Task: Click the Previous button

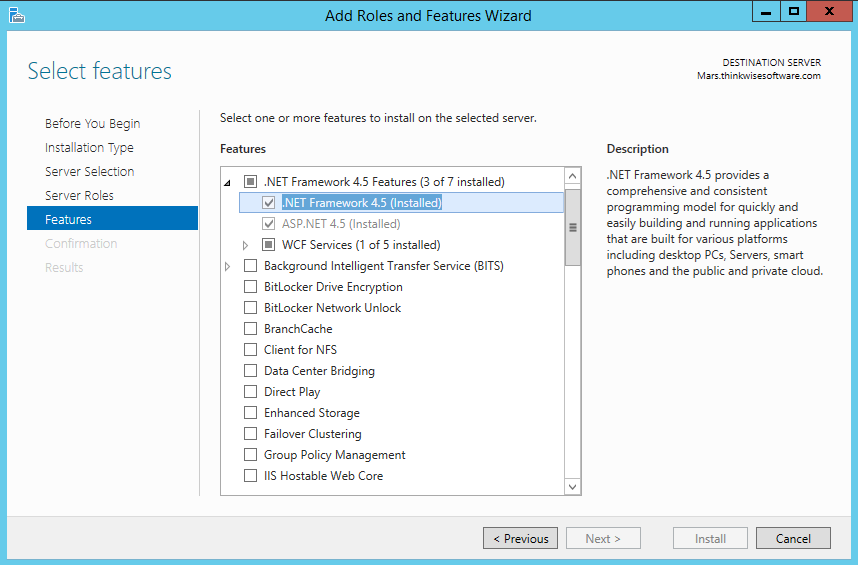Action: point(520,539)
